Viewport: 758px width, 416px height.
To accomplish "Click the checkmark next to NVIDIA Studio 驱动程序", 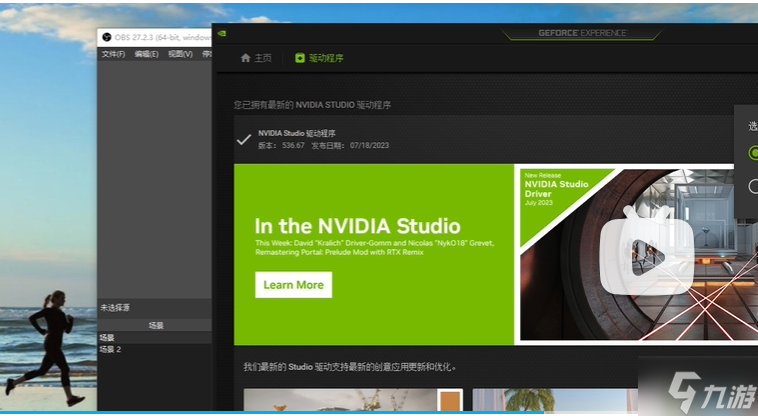I will click(244, 140).
